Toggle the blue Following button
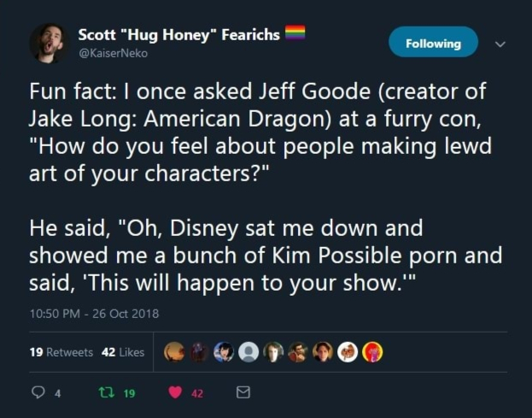Viewport: 532px width, 418px height. pyautogui.click(x=433, y=43)
